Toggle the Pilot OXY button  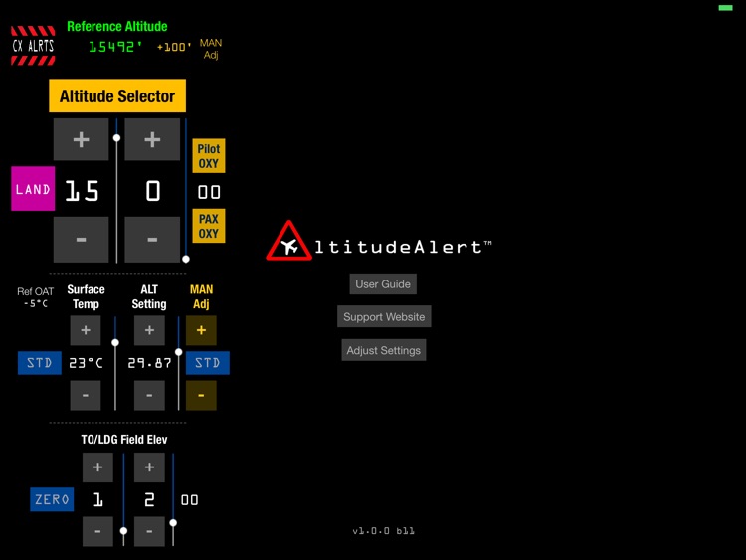pos(209,156)
